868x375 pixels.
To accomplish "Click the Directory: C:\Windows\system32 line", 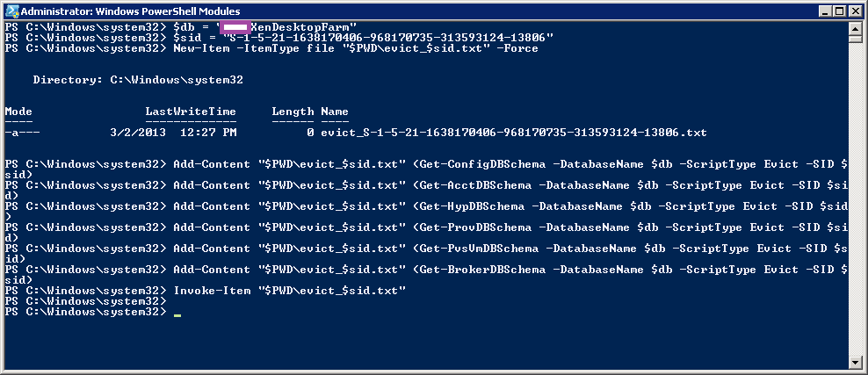I will pos(138,80).
